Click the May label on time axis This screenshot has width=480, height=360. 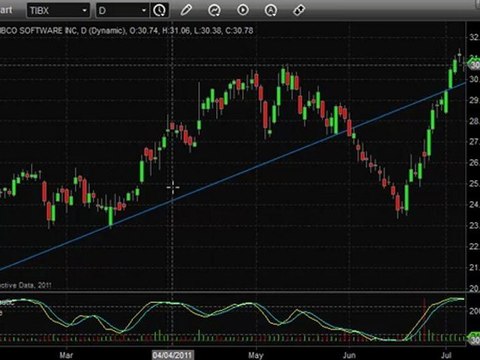click(x=255, y=355)
